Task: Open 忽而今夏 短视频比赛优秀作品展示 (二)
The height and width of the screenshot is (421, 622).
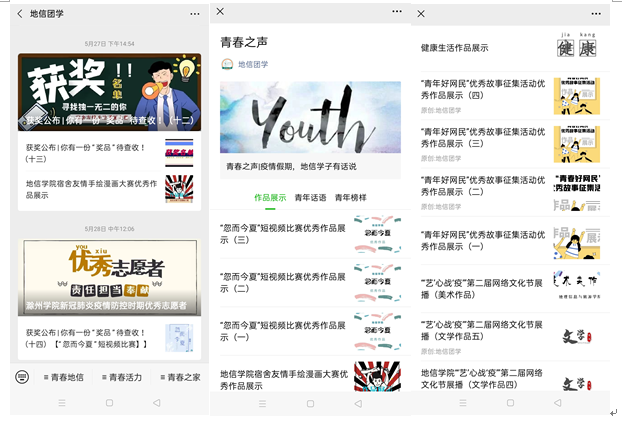Action: click(310, 283)
